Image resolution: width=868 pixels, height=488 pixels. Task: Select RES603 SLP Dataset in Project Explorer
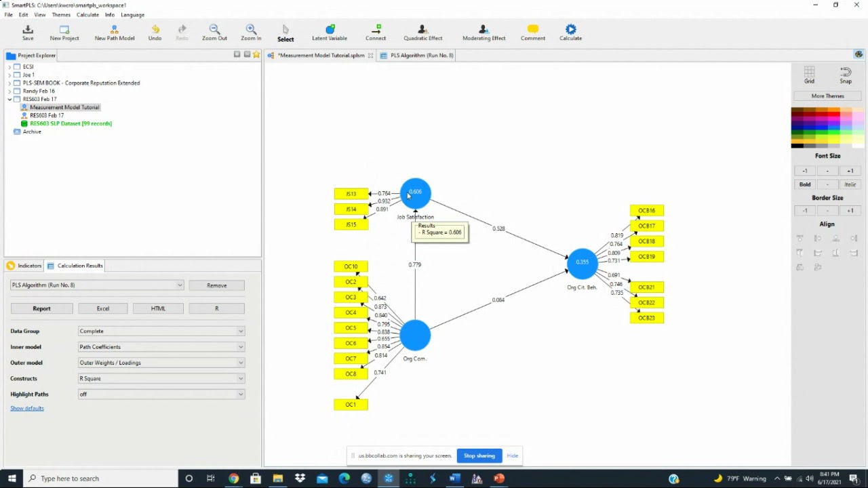(71, 123)
